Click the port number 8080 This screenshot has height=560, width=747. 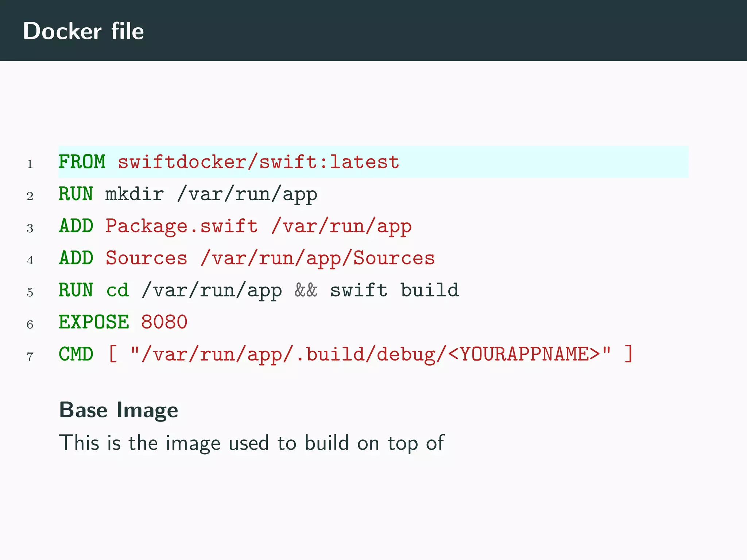[x=164, y=322]
